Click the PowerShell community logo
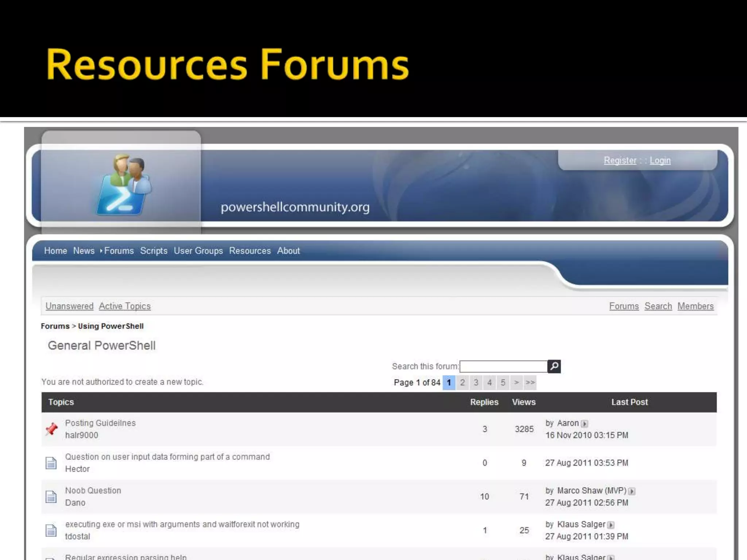The height and width of the screenshot is (560, 747). point(124,184)
